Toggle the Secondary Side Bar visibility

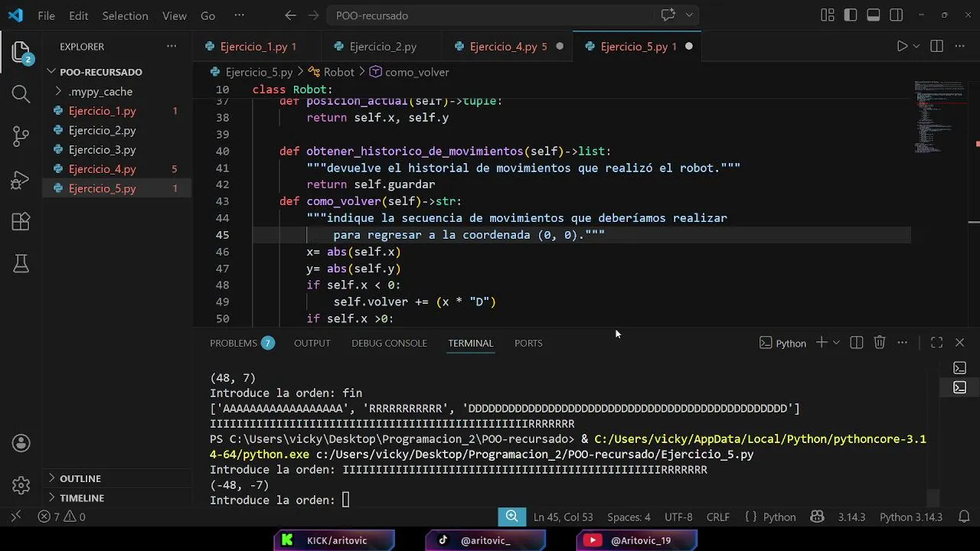[897, 15]
